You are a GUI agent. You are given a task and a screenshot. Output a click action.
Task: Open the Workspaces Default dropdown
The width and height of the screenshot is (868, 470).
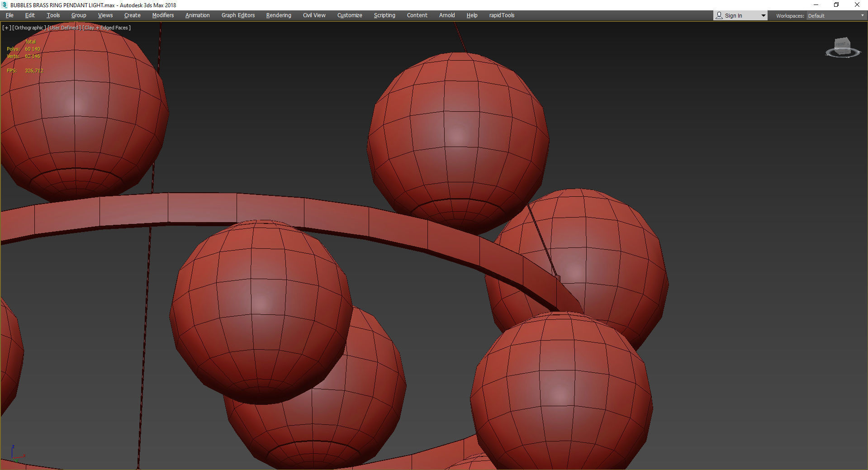836,16
